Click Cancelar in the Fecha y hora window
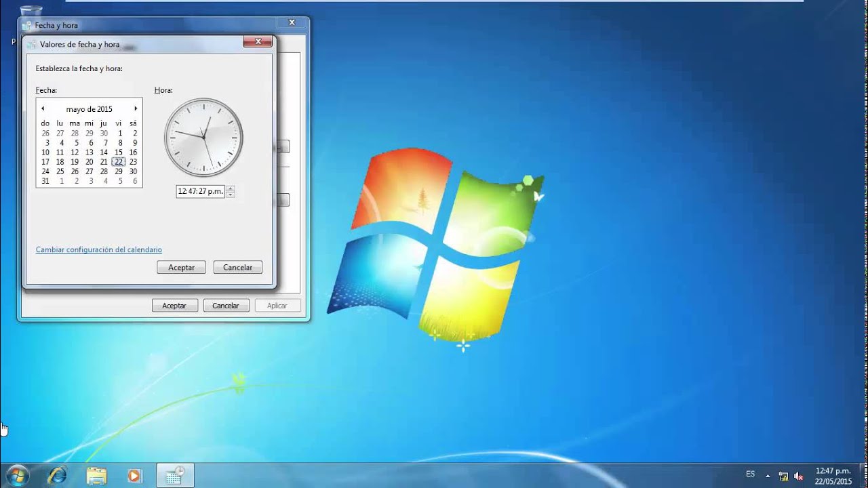 tap(226, 306)
